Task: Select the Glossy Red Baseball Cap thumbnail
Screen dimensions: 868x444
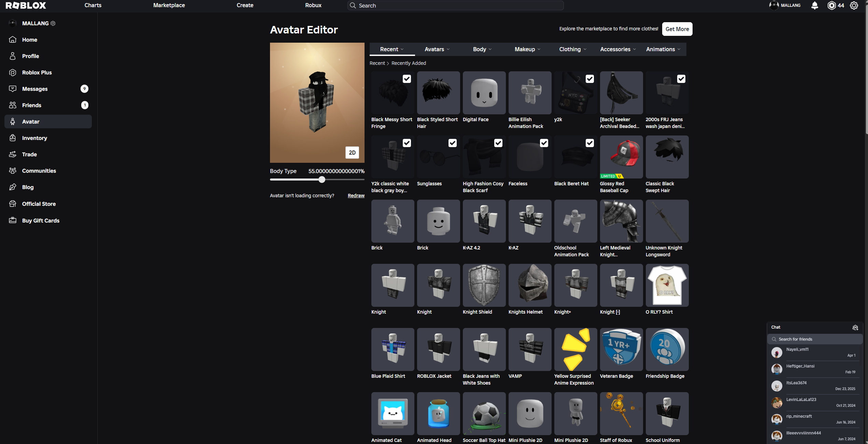Action: click(622, 157)
